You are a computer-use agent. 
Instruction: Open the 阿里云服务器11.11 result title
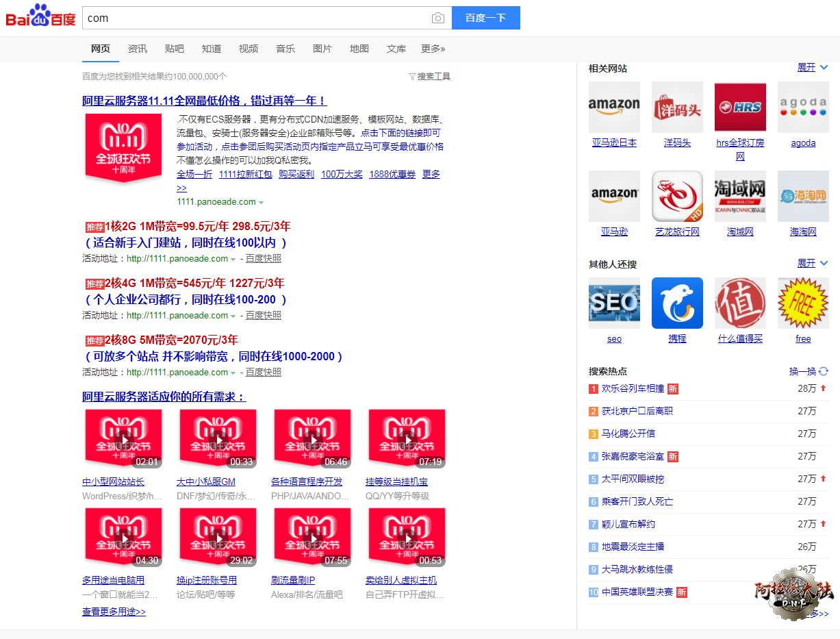[205, 101]
